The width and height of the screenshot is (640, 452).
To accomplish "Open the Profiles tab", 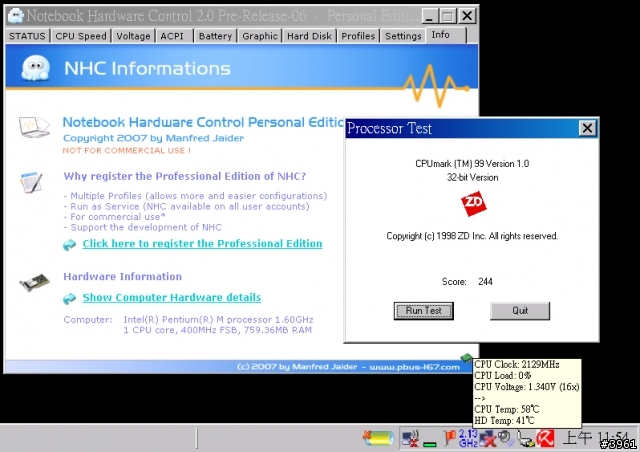I will [x=358, y=36].
